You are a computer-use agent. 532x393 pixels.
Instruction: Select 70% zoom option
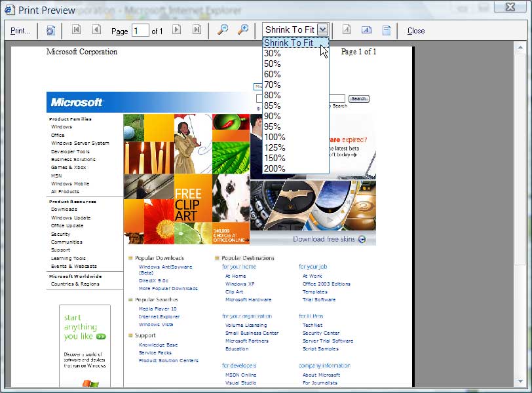(x=295, y=84)
